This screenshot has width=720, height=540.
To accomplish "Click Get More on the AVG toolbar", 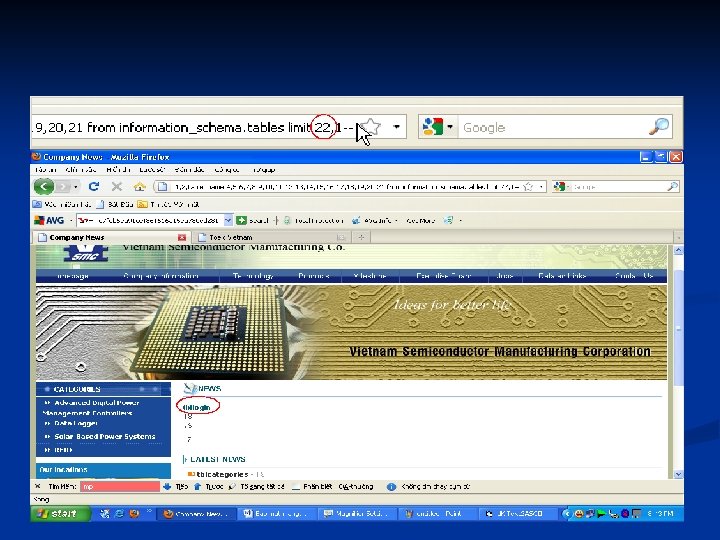I will tap(421, 221).
